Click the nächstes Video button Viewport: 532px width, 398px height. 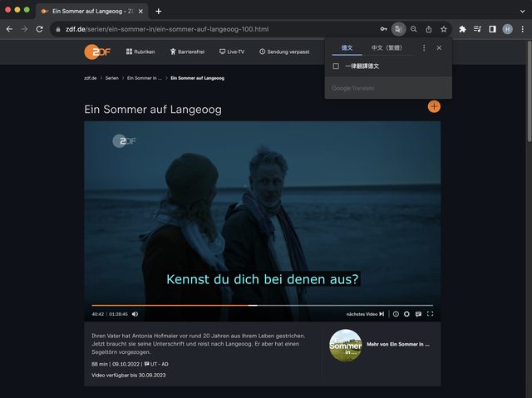click(366, 314)
